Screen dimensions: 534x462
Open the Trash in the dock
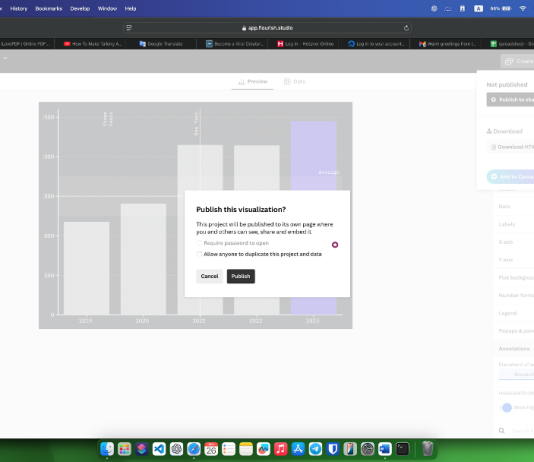click(x=427, y=449)
